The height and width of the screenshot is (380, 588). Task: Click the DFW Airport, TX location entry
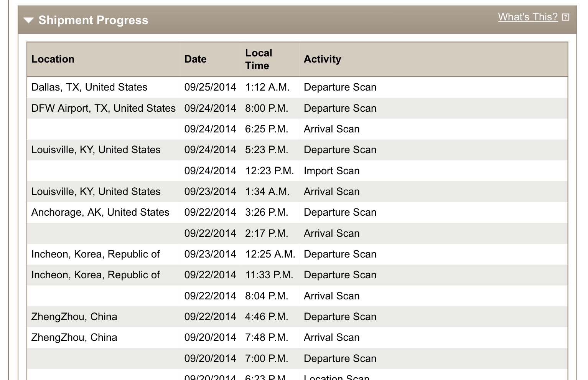(104, 108)
